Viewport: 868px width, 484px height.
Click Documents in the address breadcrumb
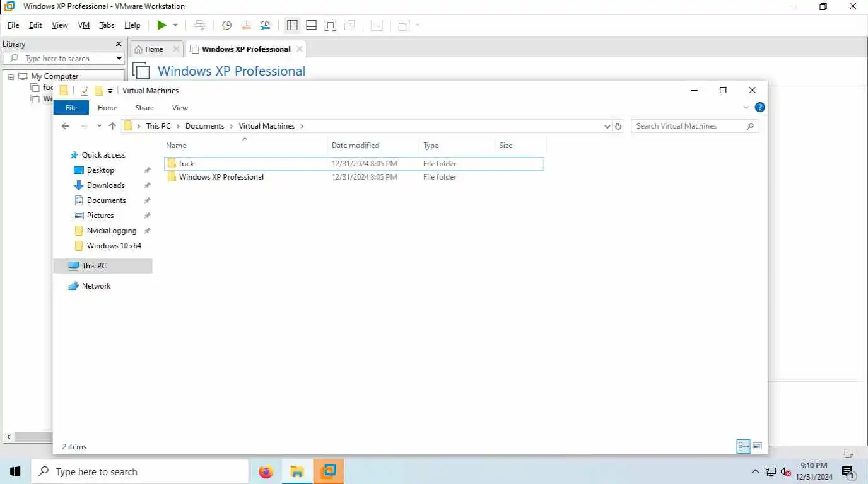205,126
